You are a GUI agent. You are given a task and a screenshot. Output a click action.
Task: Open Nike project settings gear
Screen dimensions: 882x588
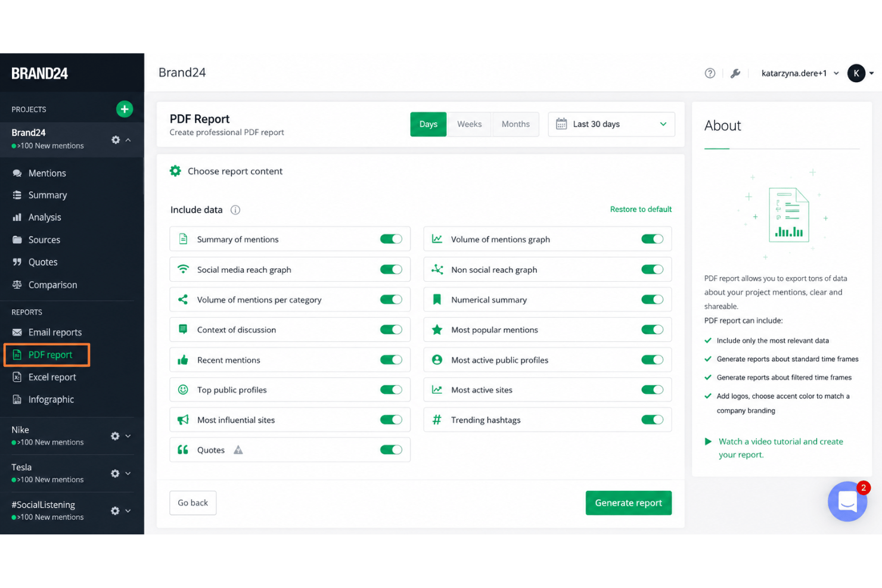pyautogui.click(x=115, y=436)
